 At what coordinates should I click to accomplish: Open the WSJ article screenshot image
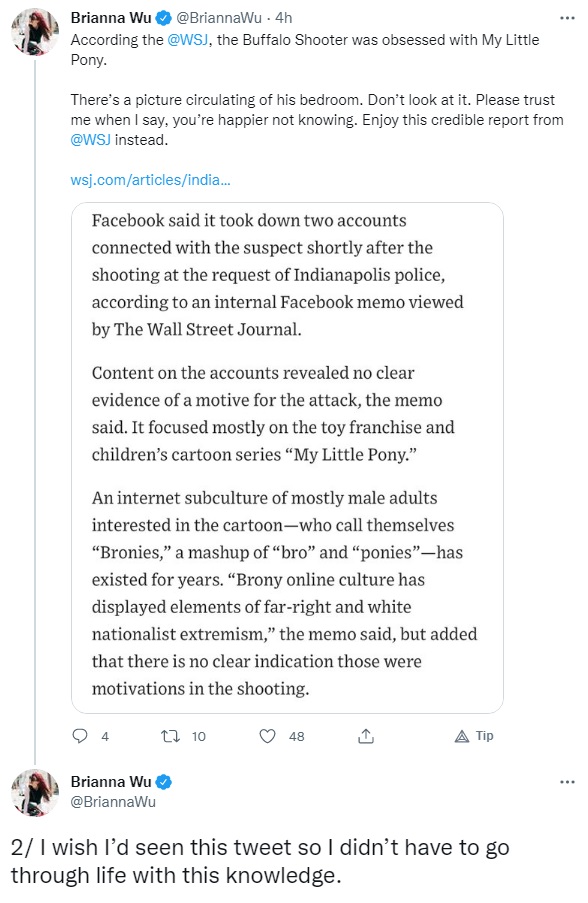point(287,458)
